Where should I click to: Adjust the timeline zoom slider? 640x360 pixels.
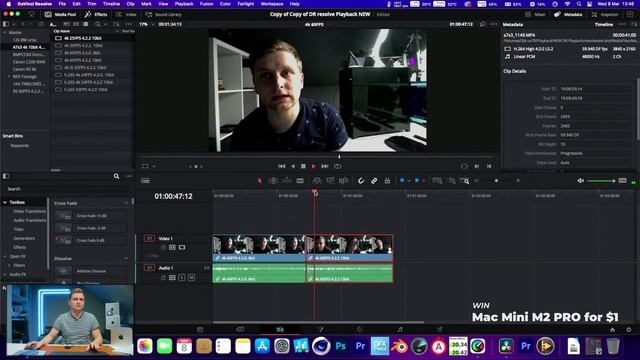coord(497,180)
